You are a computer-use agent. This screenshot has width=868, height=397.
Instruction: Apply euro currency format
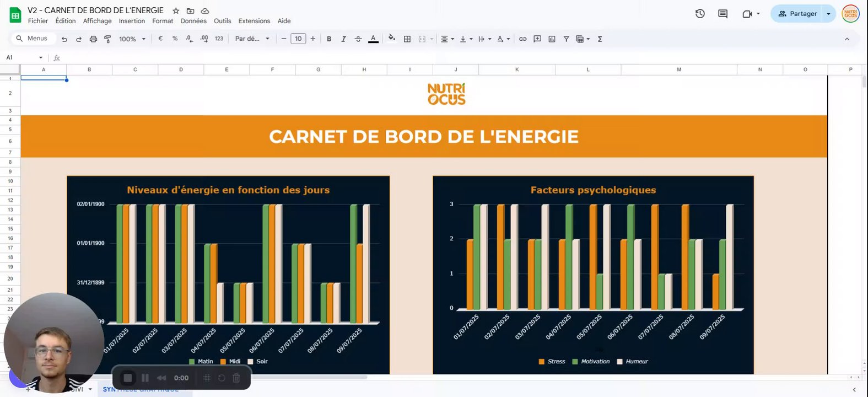(x=160, y=39)
